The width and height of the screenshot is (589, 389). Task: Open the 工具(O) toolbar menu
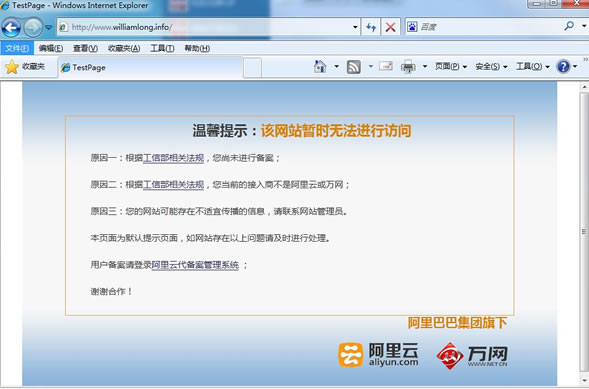tap(533, 66)
